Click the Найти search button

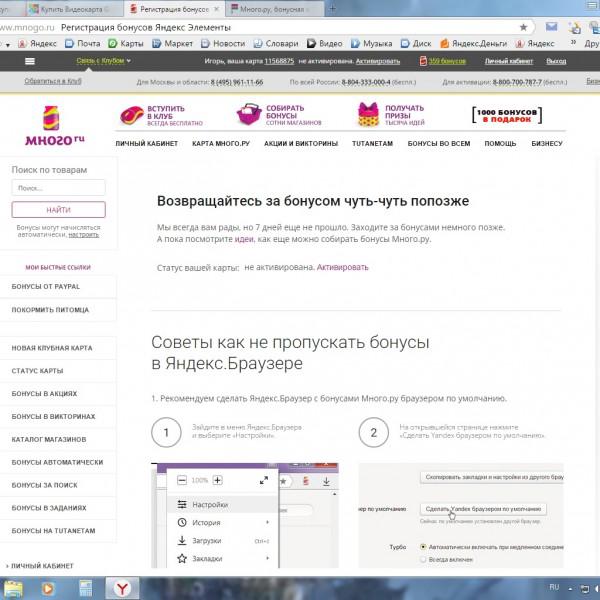[59, 210]
